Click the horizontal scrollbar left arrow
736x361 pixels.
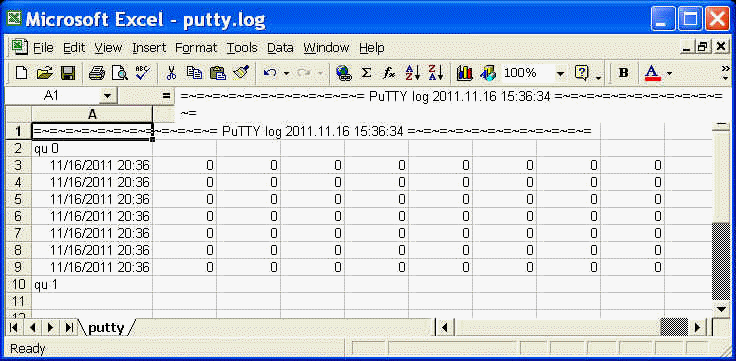[x=445, y=327]
